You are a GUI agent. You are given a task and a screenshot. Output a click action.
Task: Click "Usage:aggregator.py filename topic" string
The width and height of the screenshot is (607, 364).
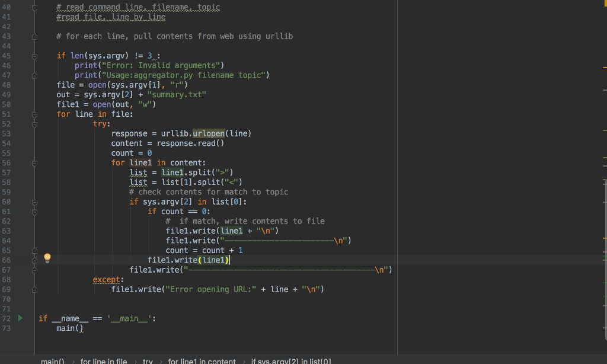(184, 75)
